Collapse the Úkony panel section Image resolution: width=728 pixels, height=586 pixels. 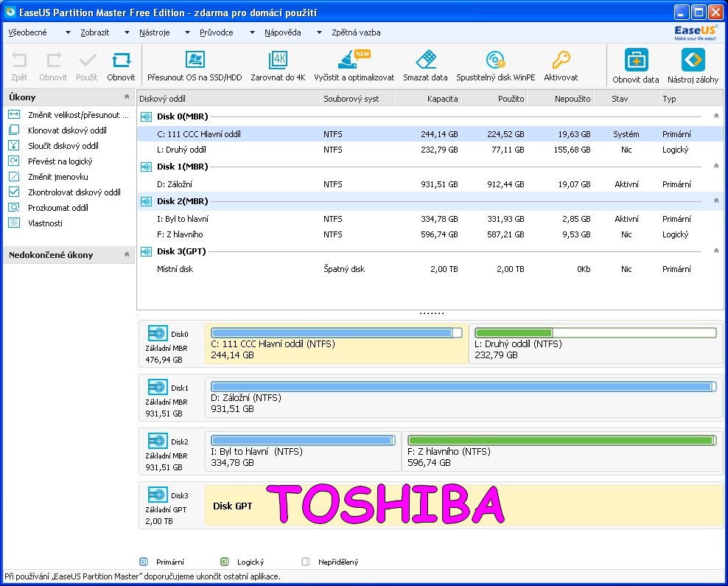tap(127, 97)
